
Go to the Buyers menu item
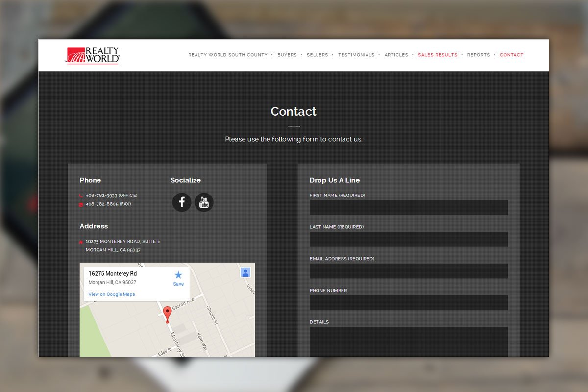point(287,55)
